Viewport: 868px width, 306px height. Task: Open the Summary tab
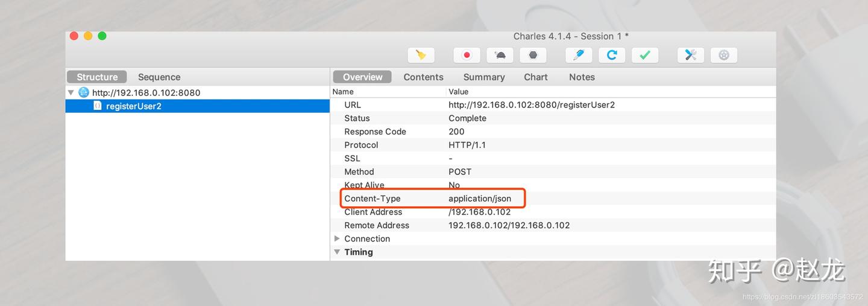484,77
